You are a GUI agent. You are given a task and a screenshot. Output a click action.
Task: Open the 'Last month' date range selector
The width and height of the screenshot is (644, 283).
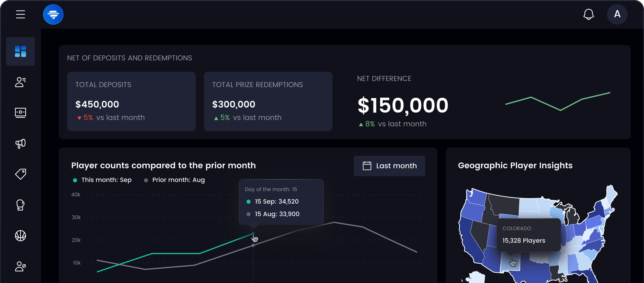[x=389, y=166]
